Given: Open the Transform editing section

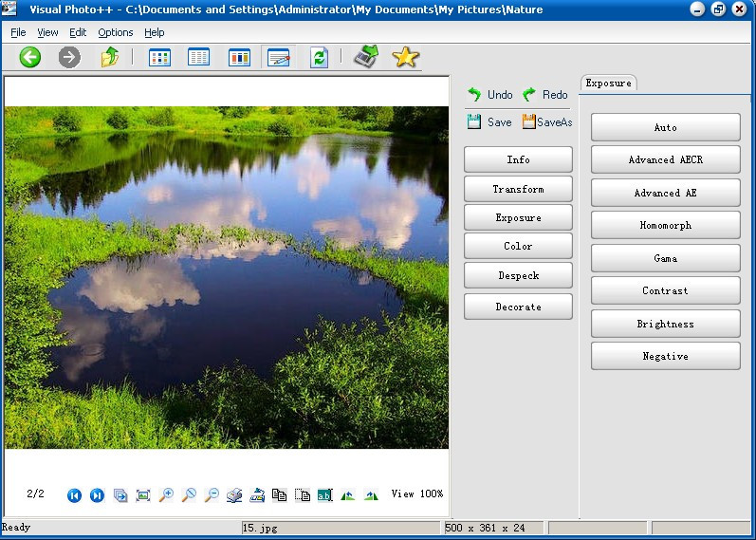Looking at the screenshot, I should click(x=518, y=189).
